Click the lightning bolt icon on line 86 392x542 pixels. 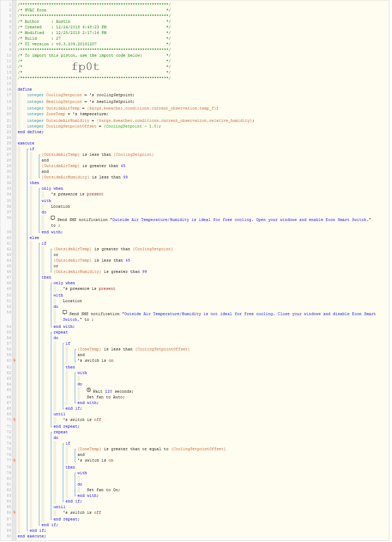point(15,512)
